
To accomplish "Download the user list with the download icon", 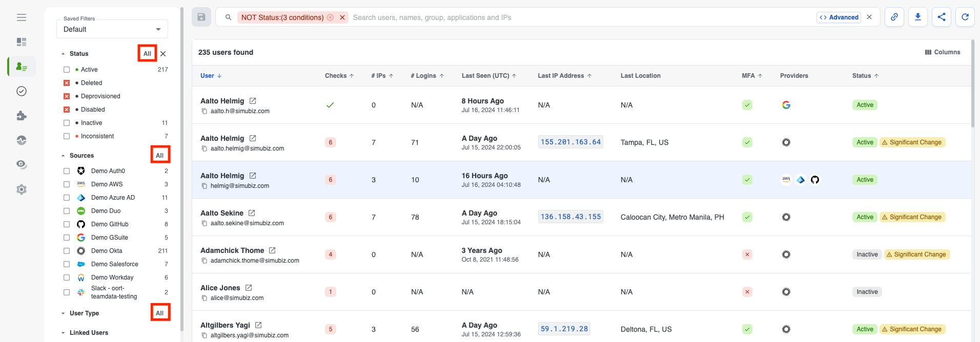I will [x=917, y=17].
